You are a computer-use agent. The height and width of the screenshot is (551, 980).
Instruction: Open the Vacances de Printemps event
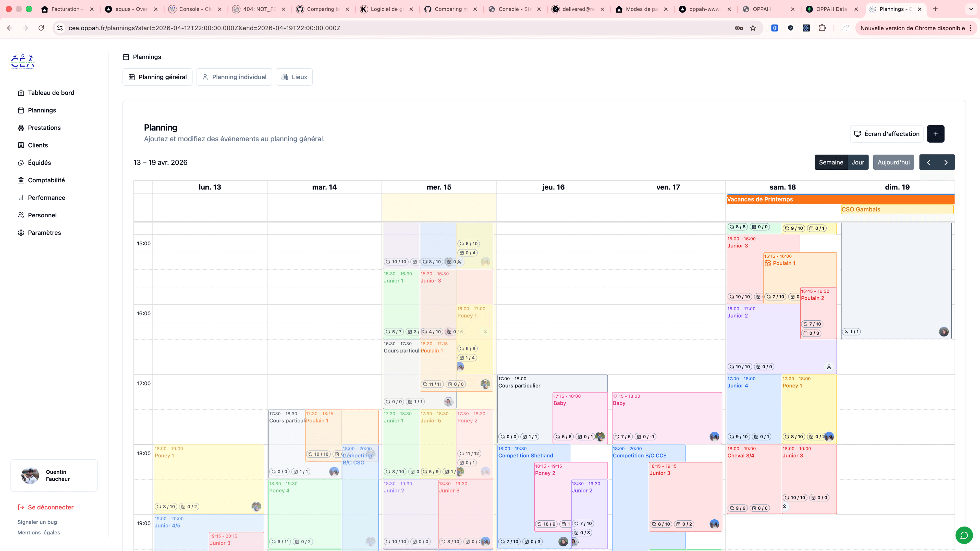[840, 199]
